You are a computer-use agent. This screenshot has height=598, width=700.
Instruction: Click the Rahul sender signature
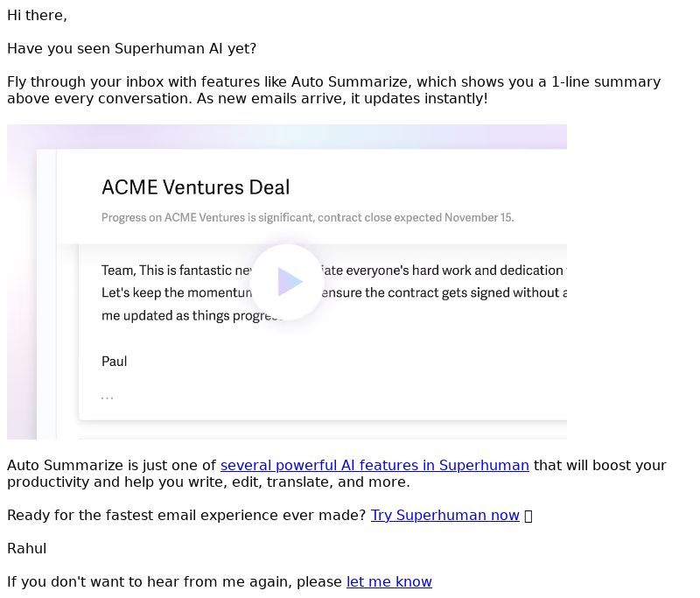27,549
